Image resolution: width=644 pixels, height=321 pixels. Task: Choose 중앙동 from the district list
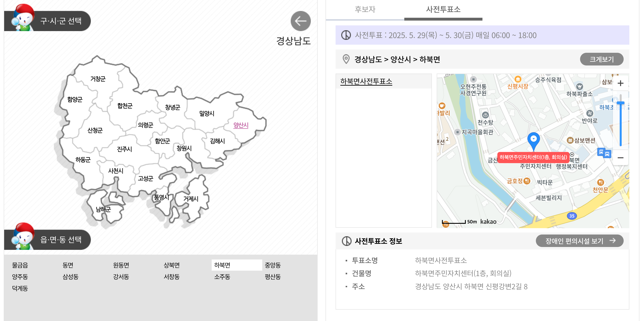pyautogui.click(x=273, y=265)
